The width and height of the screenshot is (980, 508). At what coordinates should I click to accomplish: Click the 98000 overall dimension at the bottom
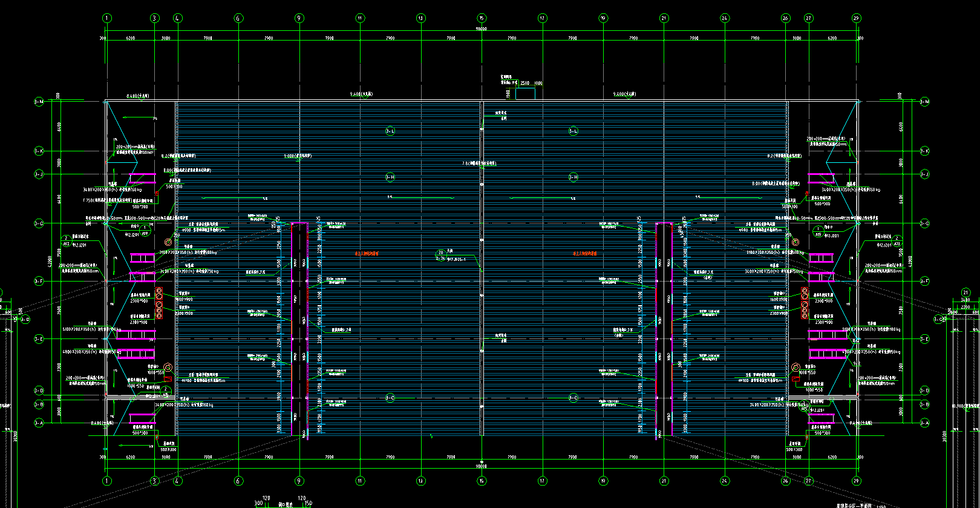[x=482, y=466]
